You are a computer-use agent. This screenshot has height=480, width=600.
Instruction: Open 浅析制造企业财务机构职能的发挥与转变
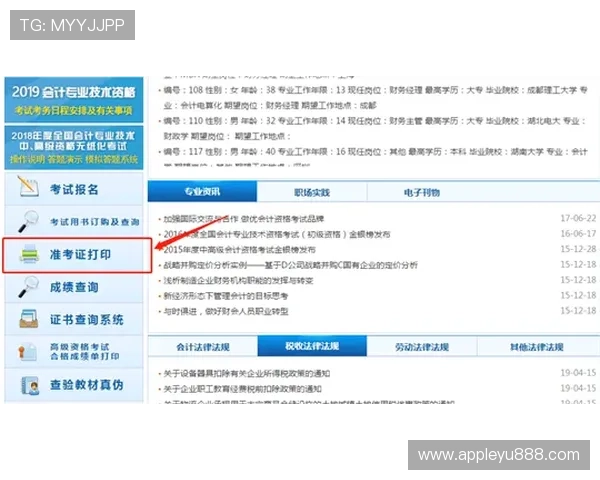tap(238, 281)
